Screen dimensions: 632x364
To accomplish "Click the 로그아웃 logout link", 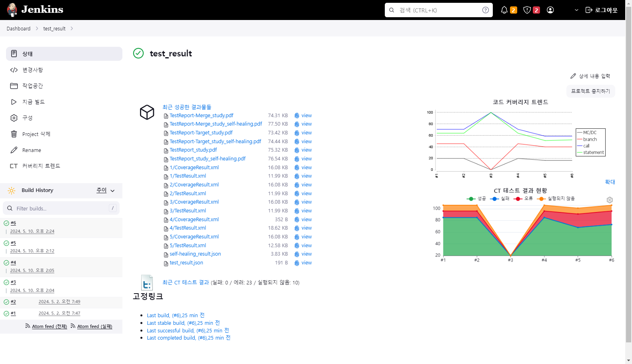I will [602, 10].
